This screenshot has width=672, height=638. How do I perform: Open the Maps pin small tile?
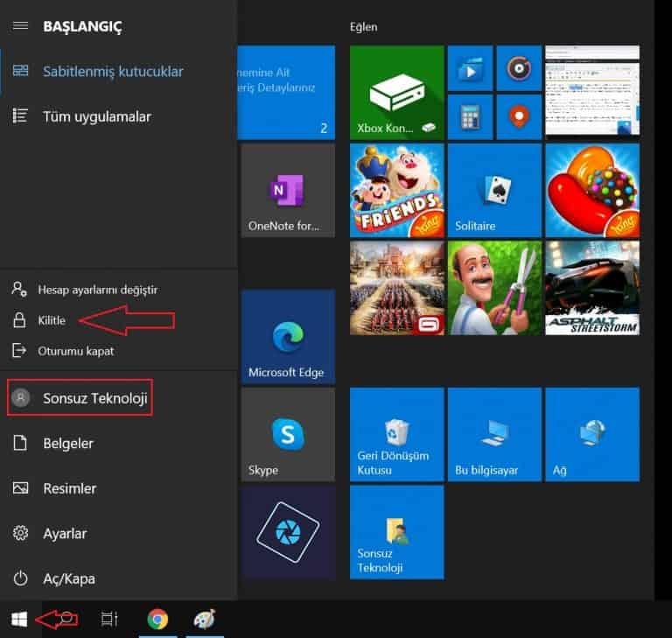519,117
